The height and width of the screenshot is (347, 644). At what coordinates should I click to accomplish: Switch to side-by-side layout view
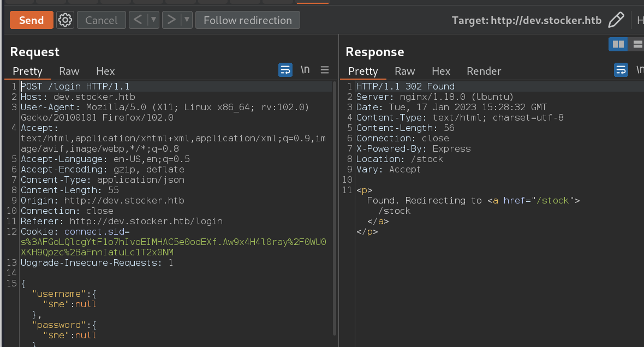coord(618,44)
